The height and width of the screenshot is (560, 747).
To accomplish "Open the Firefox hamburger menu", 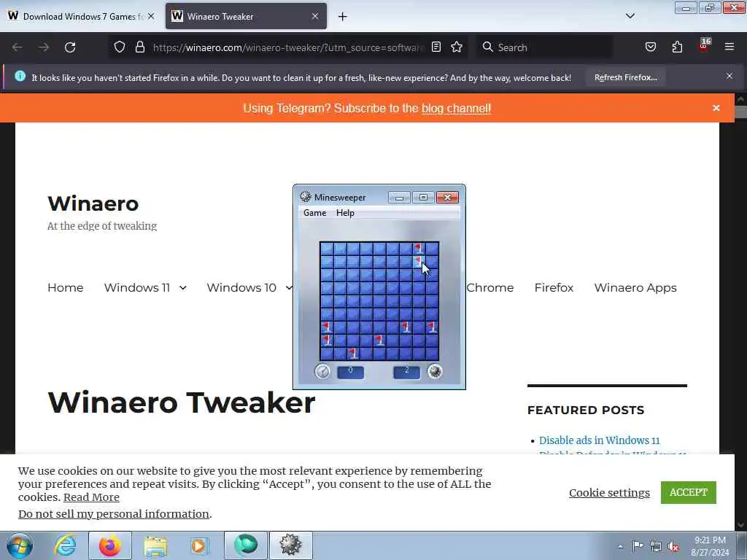I will (729, 47).
